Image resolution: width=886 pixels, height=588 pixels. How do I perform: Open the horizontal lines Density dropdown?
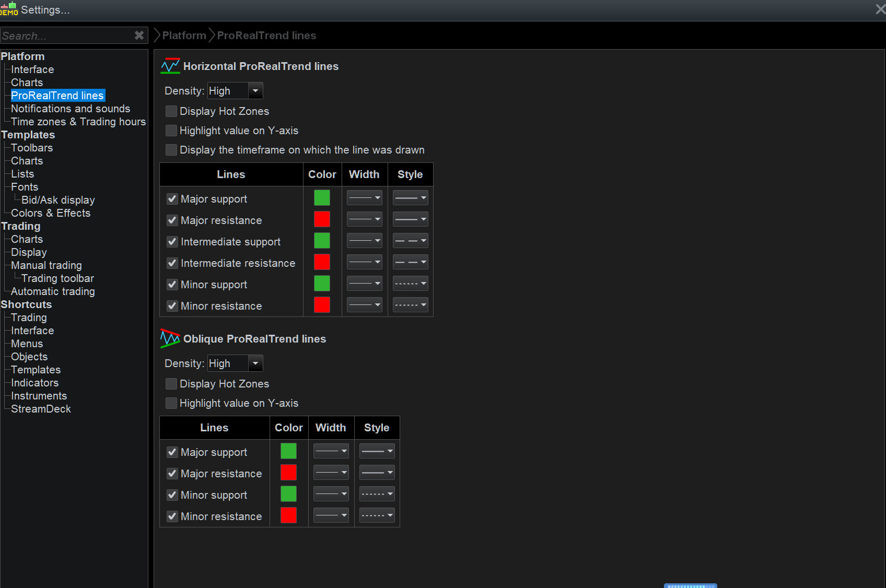click(235, 91)
